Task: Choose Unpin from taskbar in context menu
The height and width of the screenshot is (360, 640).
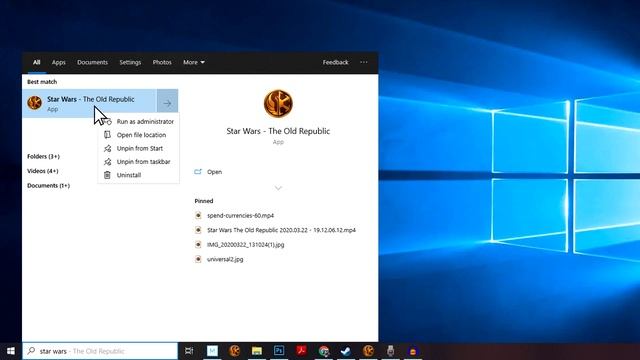Action: tap(138, 162)
